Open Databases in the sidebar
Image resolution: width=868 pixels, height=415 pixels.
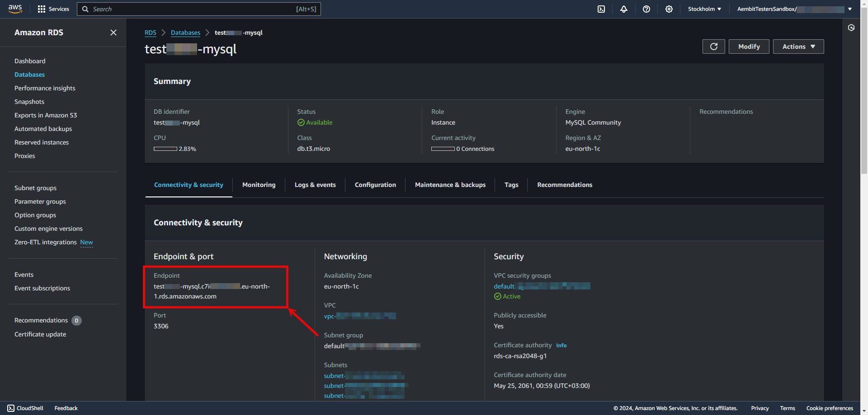tap(29, 75)
